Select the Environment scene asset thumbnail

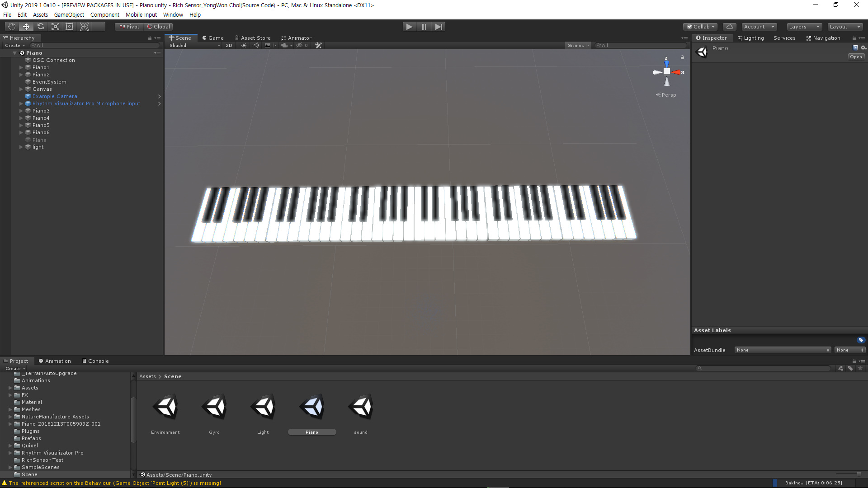tap(165, 407)
